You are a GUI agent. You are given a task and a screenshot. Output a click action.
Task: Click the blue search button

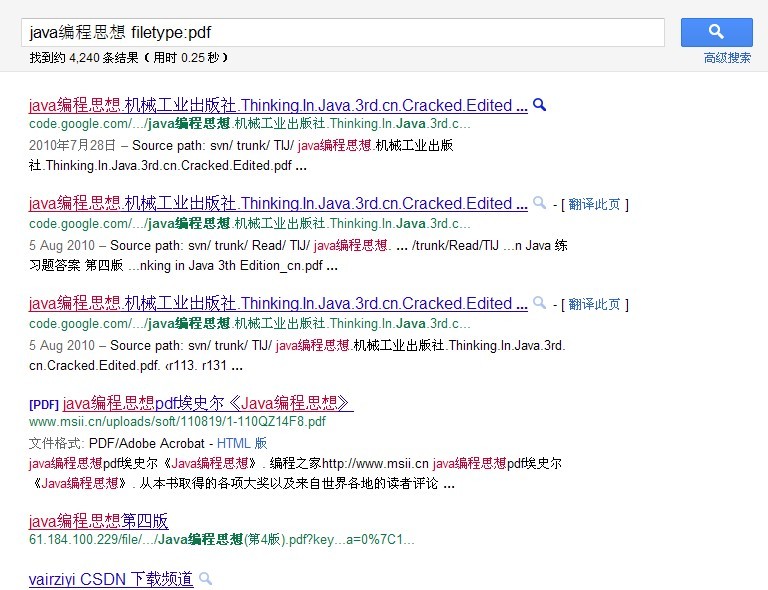717,32
